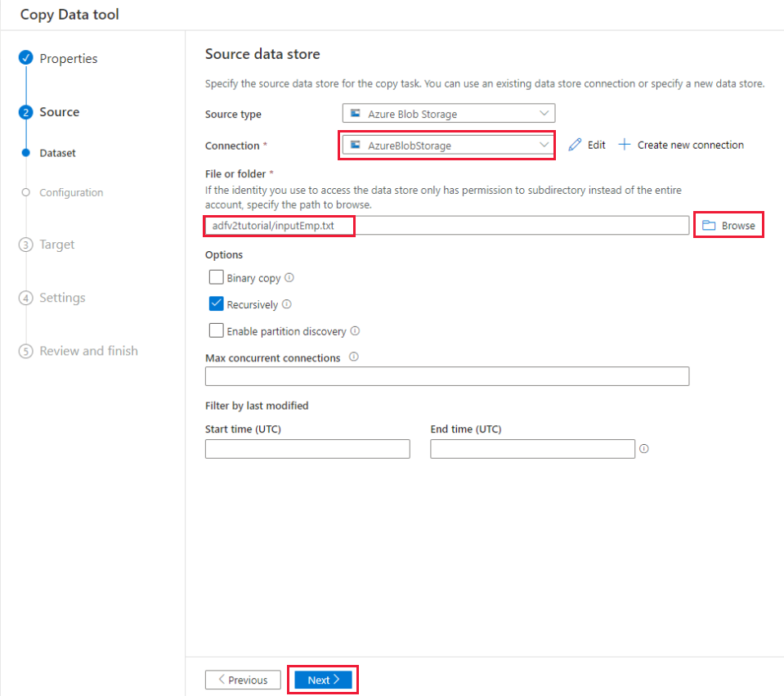Click the info icon beside Max concurrent connections
The image size is (784, 696).
(352, 357)
